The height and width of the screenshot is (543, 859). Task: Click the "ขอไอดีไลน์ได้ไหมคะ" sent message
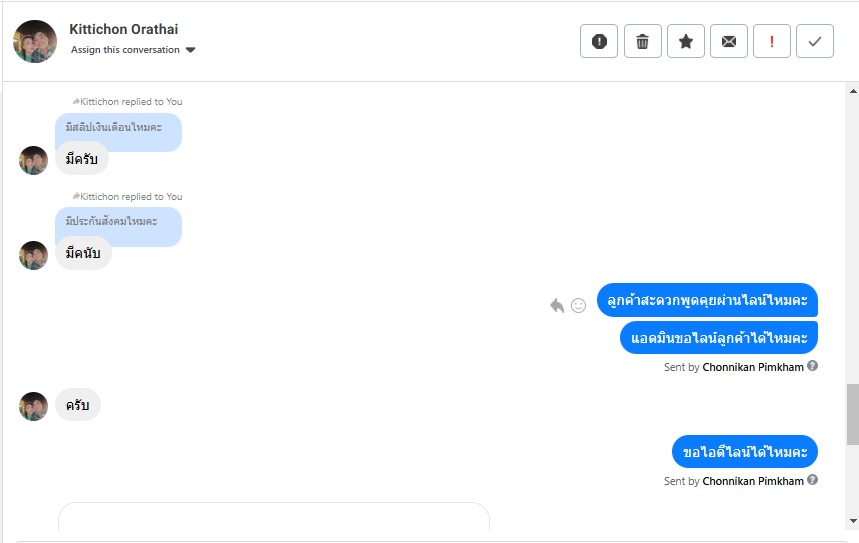coord(745,452)
